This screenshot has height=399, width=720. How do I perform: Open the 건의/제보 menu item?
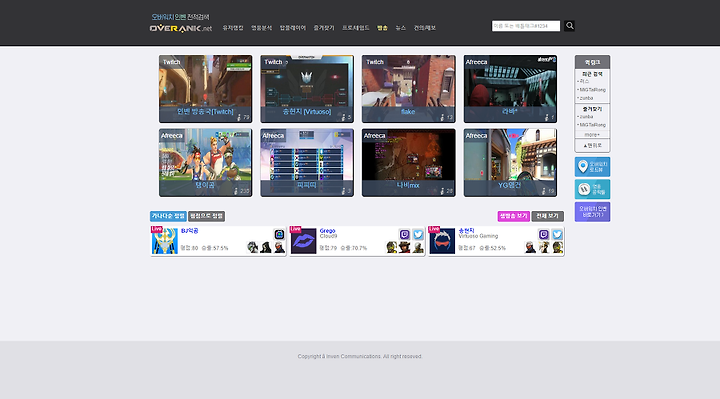click(425, 28)
